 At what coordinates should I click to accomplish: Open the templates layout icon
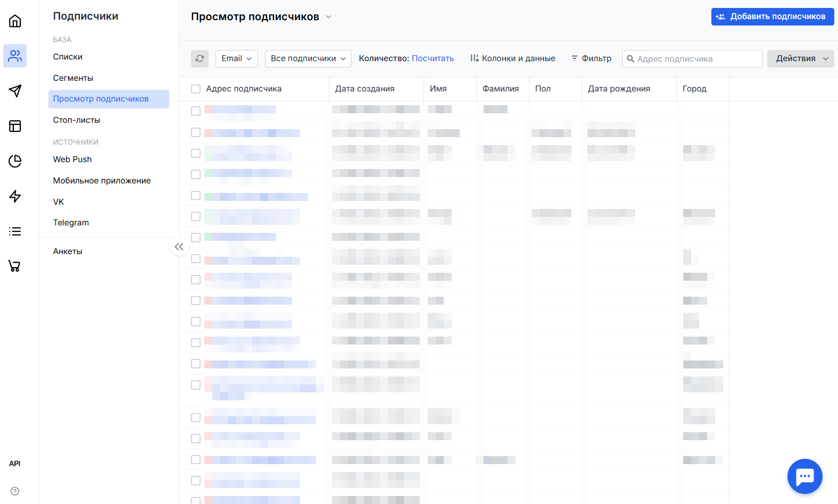15,126
